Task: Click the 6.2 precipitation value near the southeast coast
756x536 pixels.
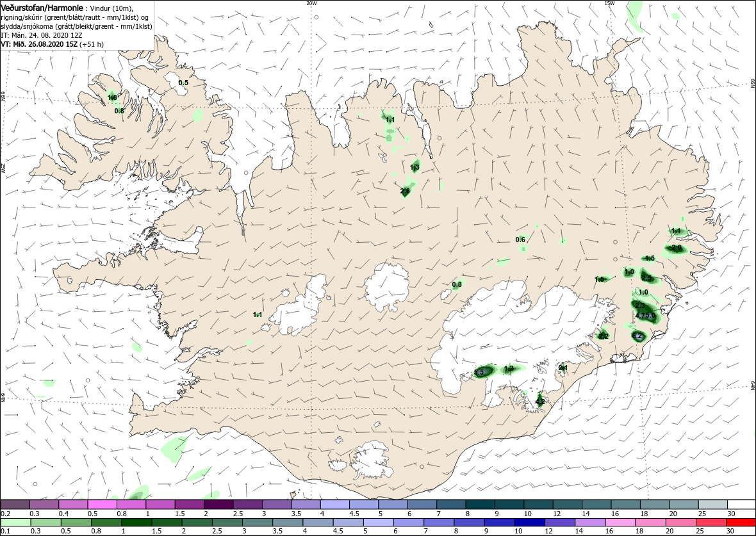Action: 637,336
